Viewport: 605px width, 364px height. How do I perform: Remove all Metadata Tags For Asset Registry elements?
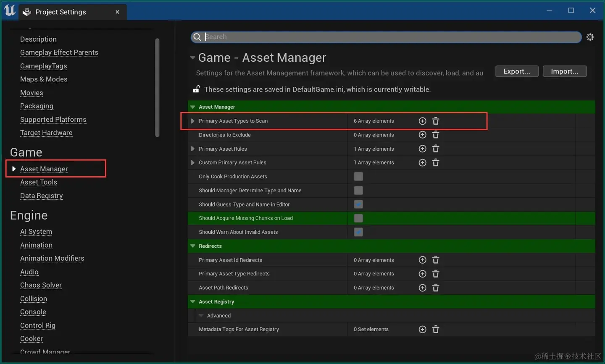tap(436, 330)
